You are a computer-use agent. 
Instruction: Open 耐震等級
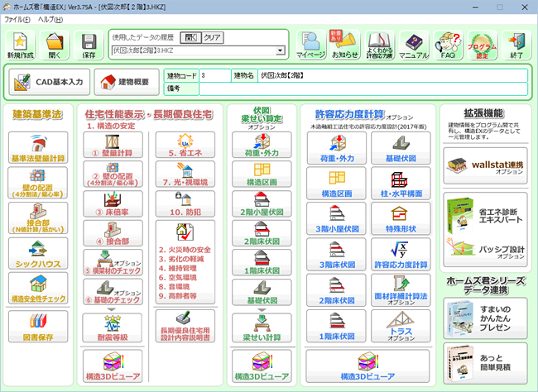click(113, 327)
